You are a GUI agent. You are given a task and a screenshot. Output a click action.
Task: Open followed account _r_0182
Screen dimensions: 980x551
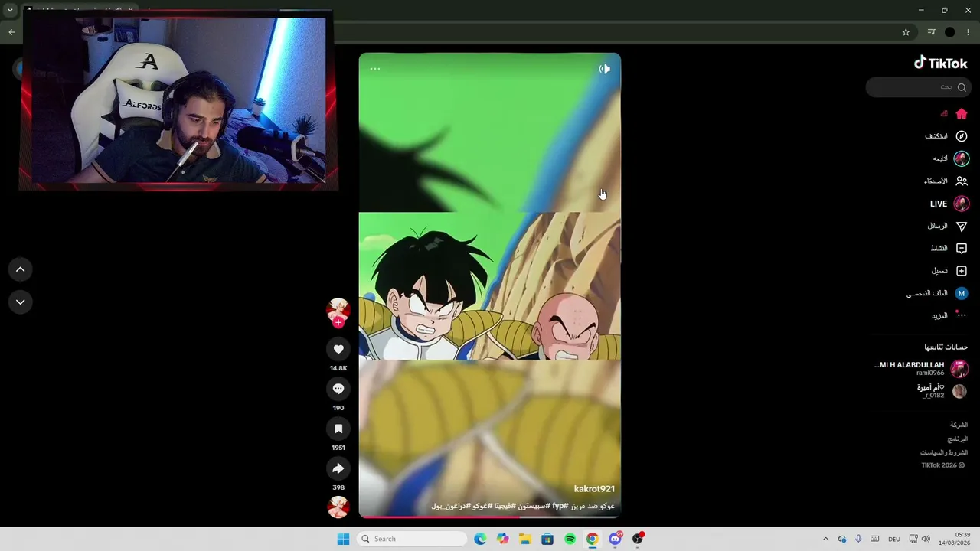942,391
